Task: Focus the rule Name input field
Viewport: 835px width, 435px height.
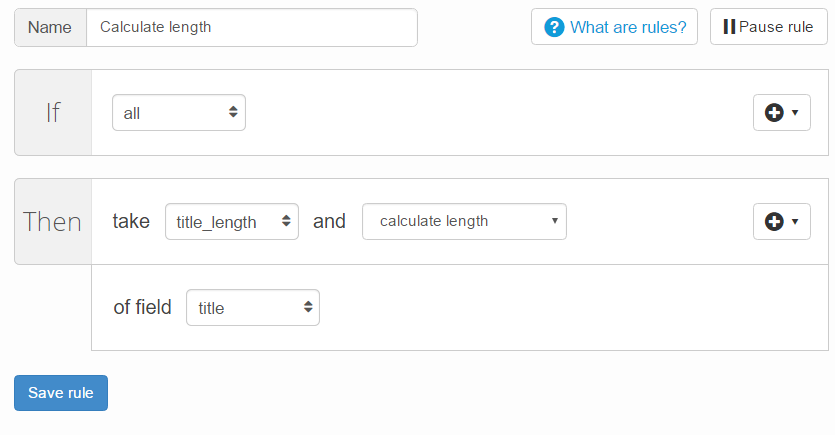Action: [x=252, y=28]
